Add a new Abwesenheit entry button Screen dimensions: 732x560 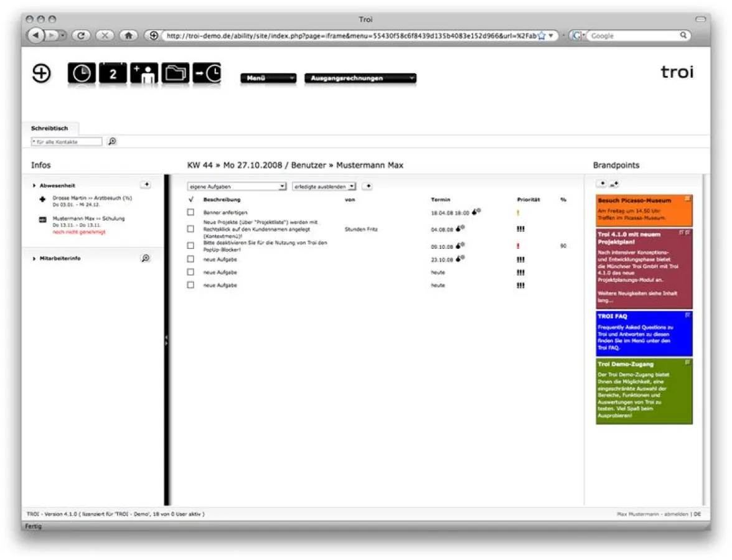coord(145,185)
